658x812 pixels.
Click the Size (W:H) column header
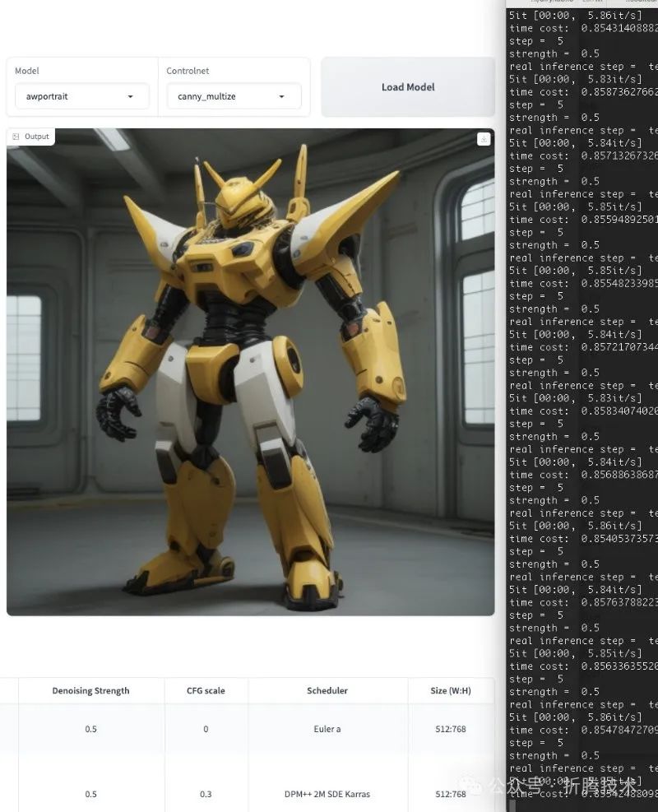click(x=451, y=691)
